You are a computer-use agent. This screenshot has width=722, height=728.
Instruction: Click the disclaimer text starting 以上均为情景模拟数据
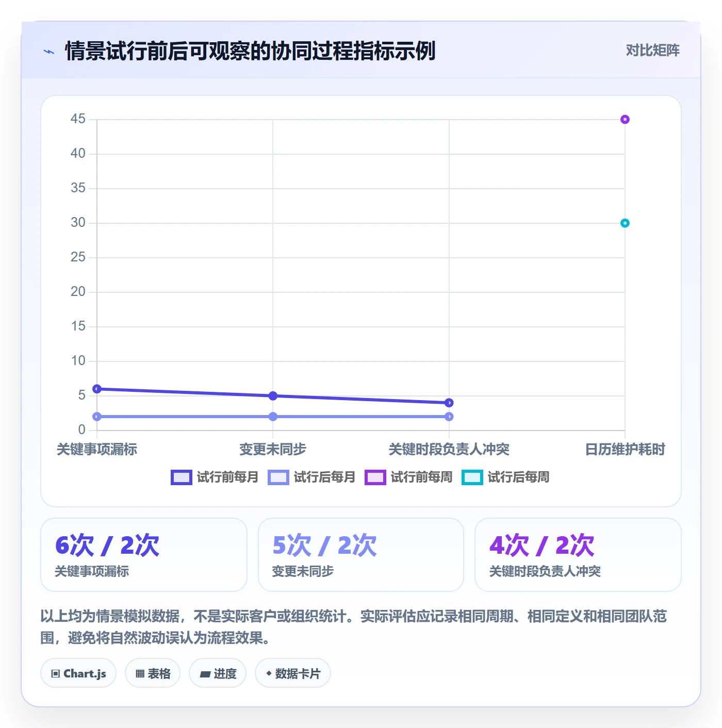[354, 627]
